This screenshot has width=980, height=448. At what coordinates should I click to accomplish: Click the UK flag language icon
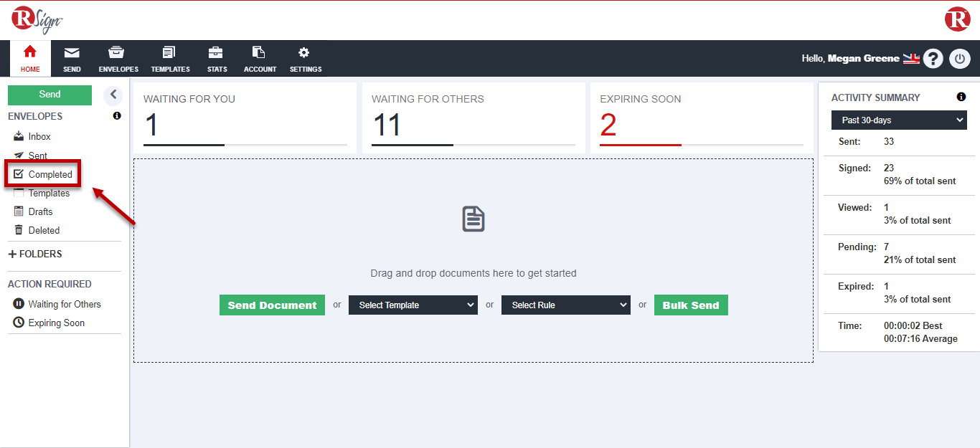coord(911,59)
